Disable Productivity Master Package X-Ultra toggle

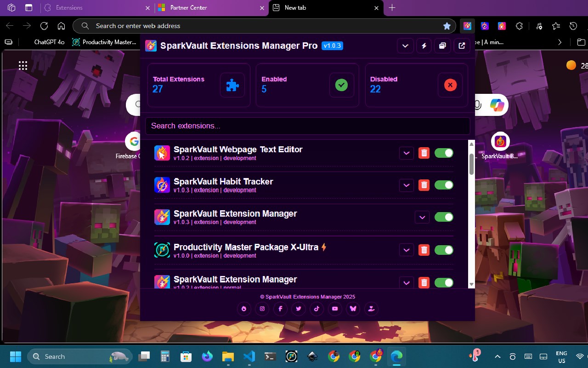coord(444,250)
